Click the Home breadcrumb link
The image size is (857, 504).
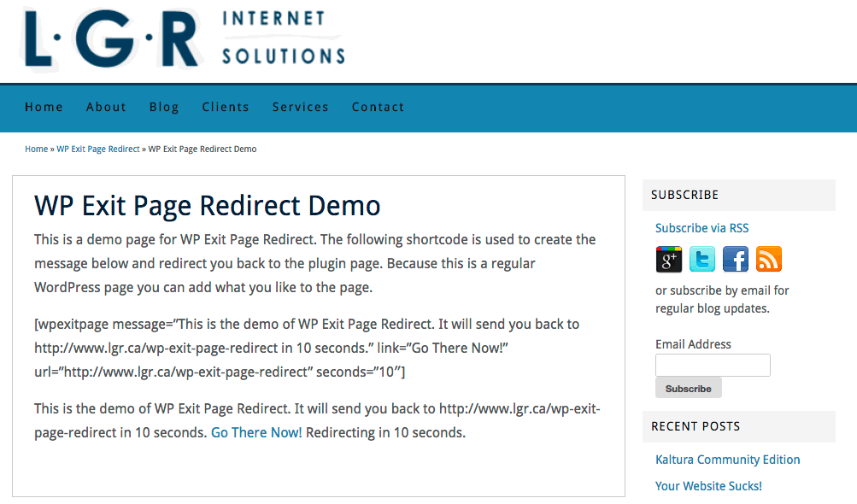[36, 149]
